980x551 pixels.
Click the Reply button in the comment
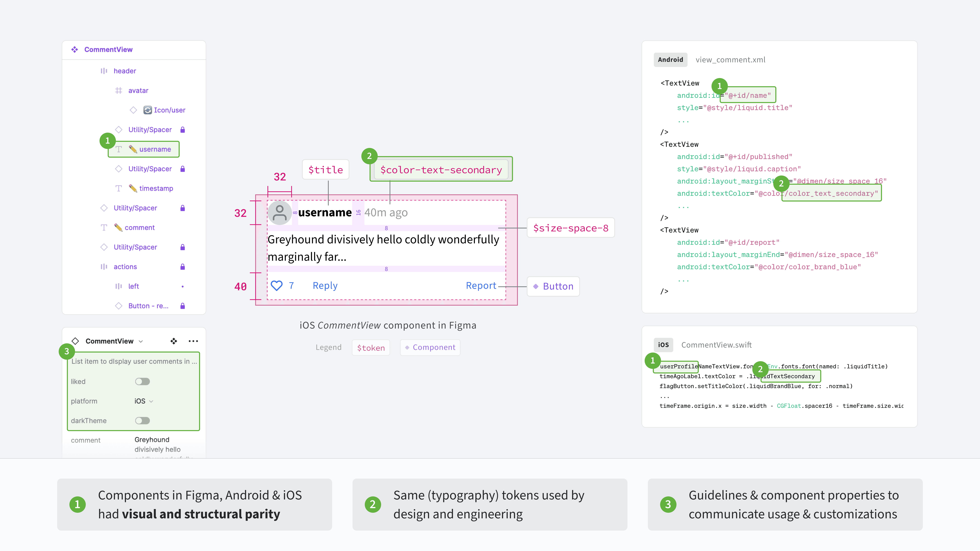pyautogui.click(x=325, y=286)
